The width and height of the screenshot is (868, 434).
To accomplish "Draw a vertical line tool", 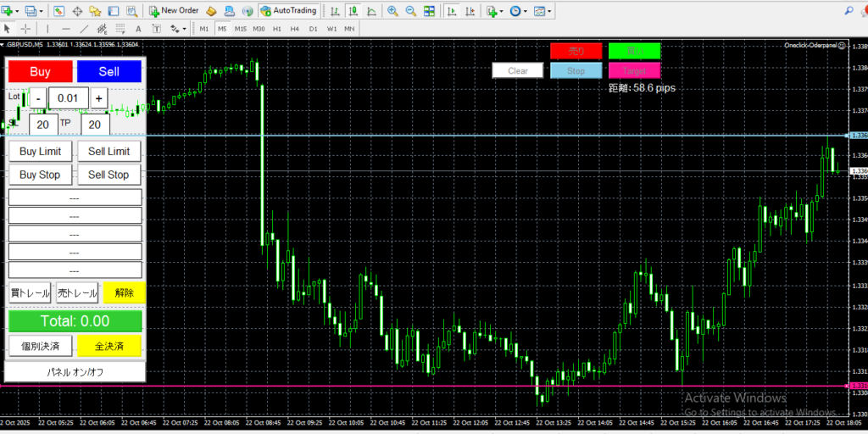I will [47, 28].
